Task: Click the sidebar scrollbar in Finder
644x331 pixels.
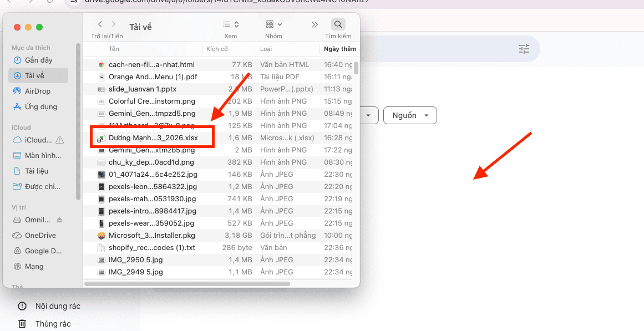Action: (x=78, y=121)
